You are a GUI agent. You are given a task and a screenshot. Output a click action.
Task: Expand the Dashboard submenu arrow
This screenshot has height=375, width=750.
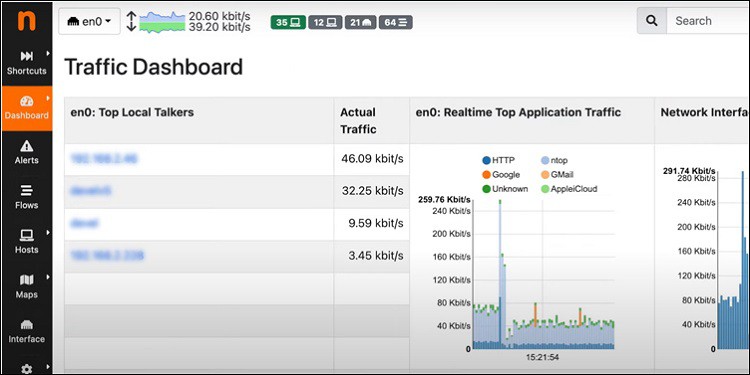tap(48, 98)
